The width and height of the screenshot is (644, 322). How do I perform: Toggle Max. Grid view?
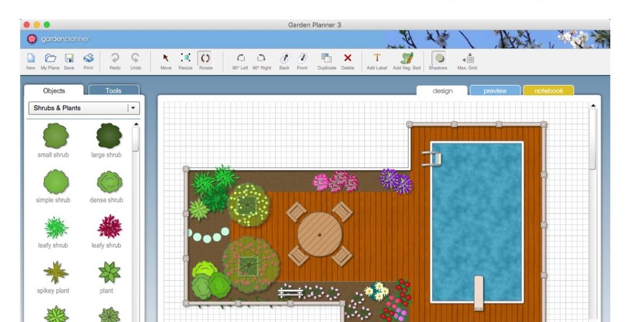467,59
